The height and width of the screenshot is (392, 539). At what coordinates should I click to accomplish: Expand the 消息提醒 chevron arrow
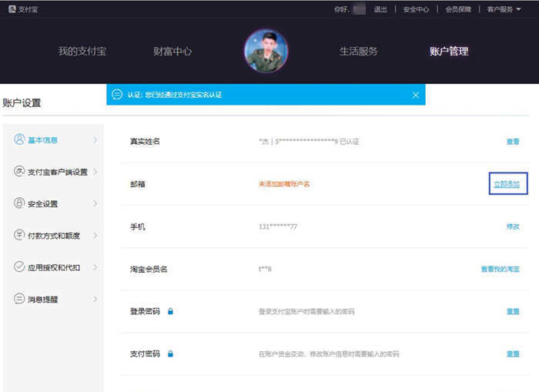click(95, 299)
